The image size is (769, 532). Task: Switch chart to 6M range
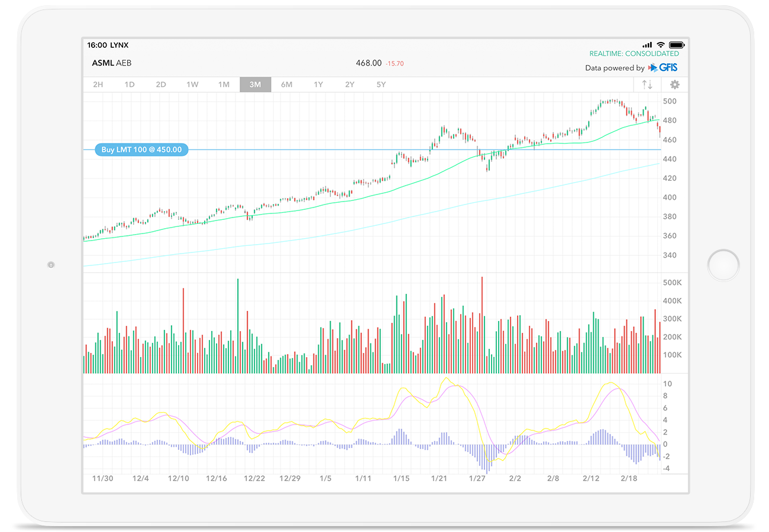[287, 85]
